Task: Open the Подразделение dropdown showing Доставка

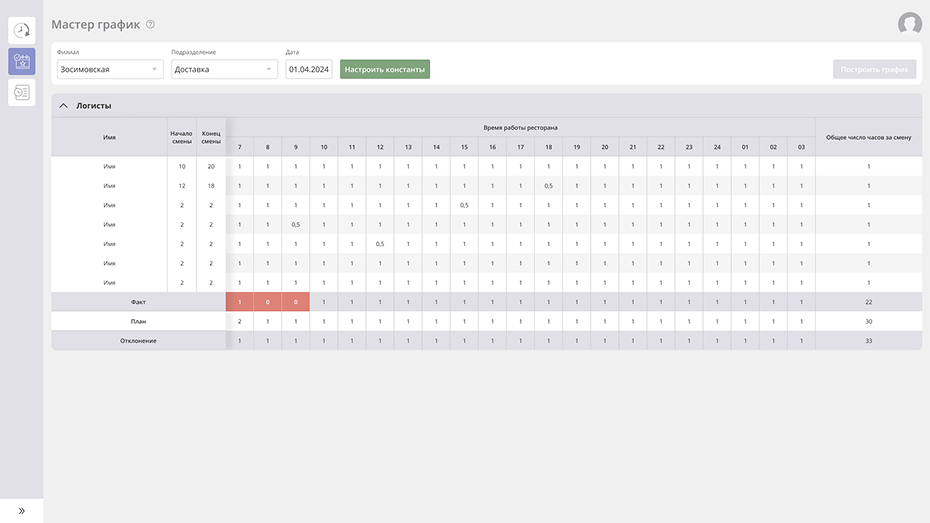Action: coord(225,70)
